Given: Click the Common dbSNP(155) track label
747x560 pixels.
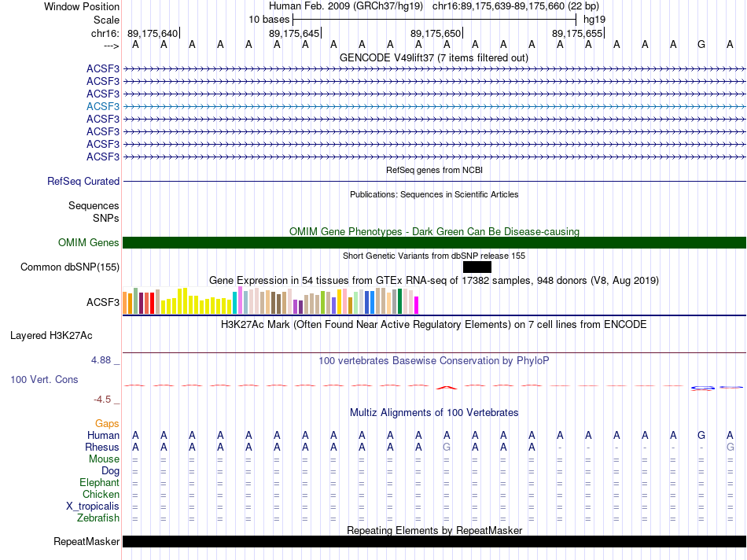Looking at the screenshot, I should [70, 267].
